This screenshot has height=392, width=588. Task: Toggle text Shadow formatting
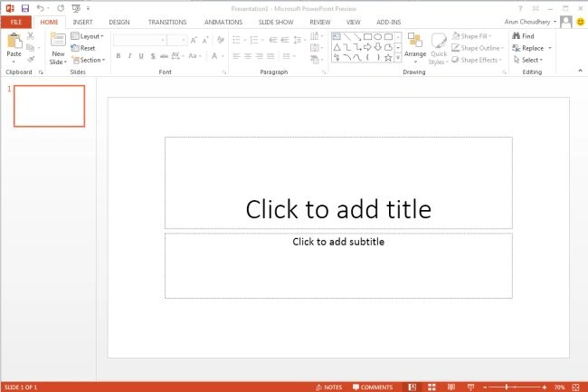[x=153, y=56]
